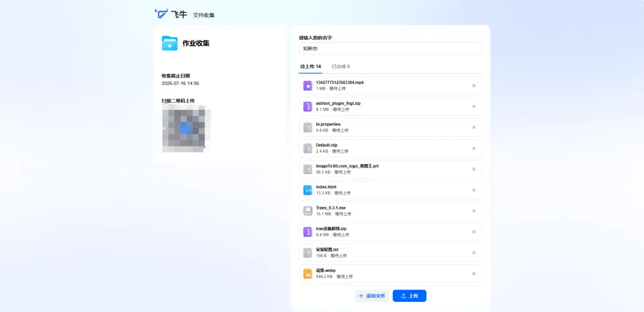Image resolution: width=644 pixels, height=312 pixels.
Task: Click the file name 背景.webp
Action: tap(326, 270)
